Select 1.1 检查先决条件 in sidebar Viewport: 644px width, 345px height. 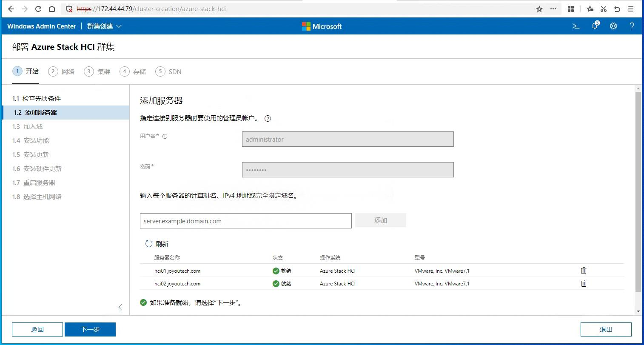(x=66, y=99)
